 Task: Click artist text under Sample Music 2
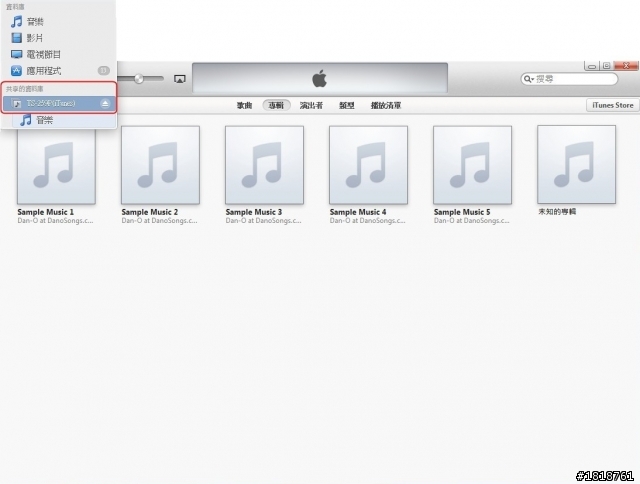[159, 220]
